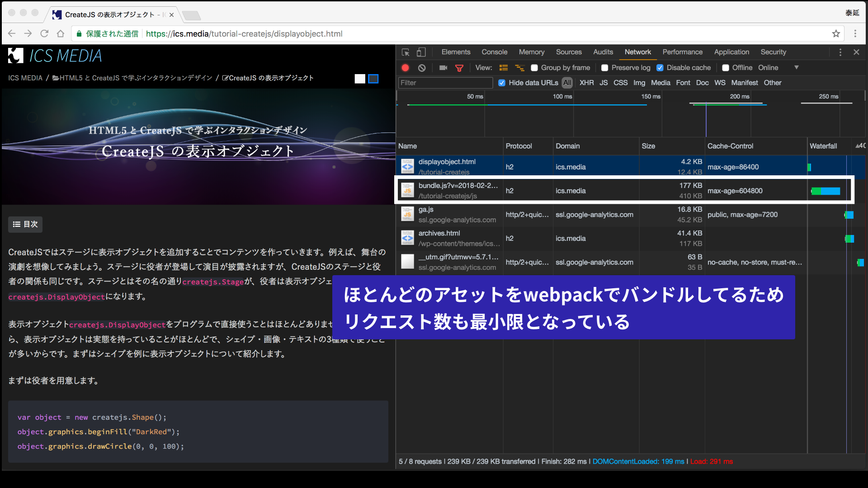The width and height of the screenshot is (868, 488).
Task: Uncheck the Disable cache checkbox
Action: tap(660, 68)
